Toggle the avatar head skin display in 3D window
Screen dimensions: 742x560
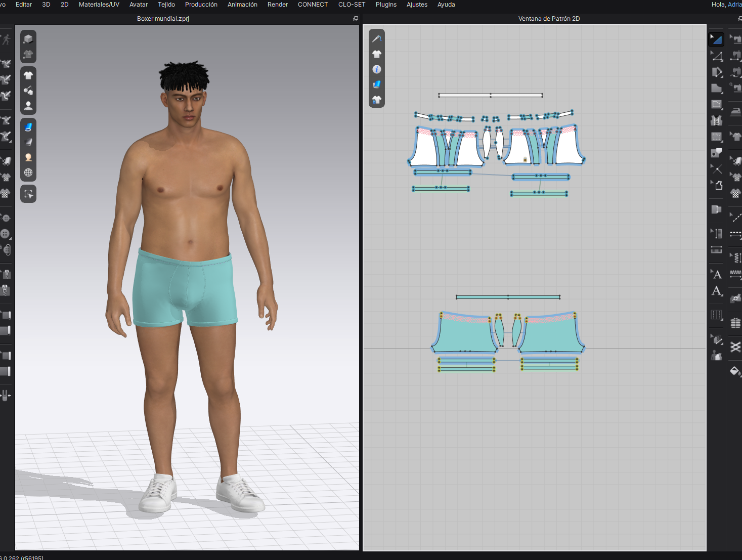click(x=28, y=157)
